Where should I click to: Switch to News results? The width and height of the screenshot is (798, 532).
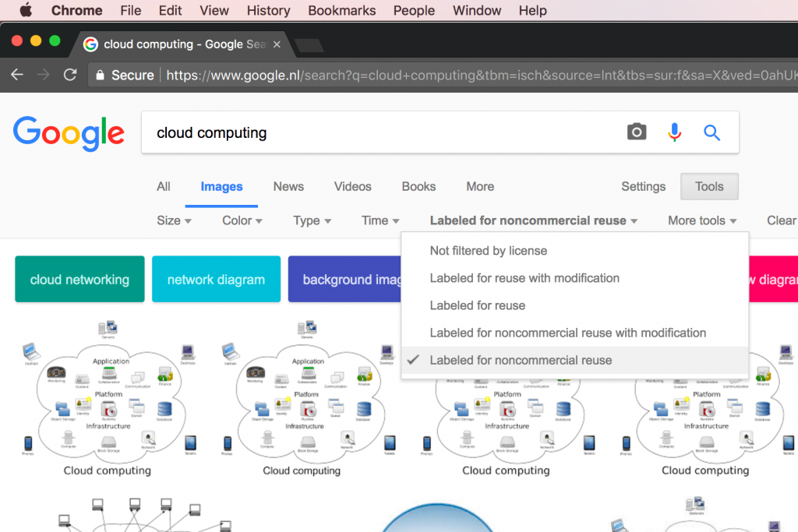(x=288, y=187)
